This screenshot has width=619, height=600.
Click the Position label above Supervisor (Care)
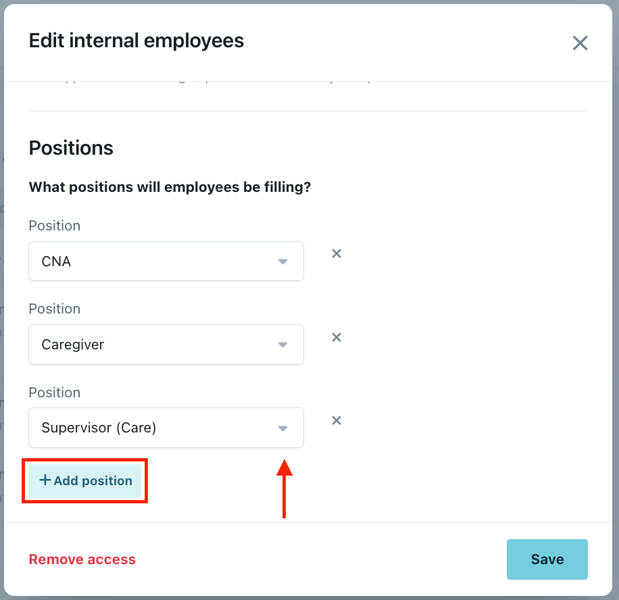pos(55,392)
